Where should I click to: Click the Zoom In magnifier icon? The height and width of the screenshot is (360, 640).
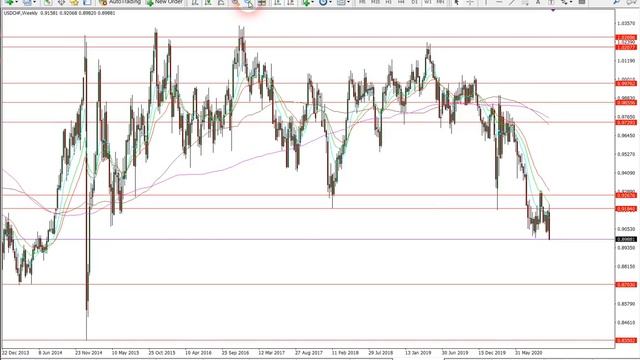click(235, 2)
